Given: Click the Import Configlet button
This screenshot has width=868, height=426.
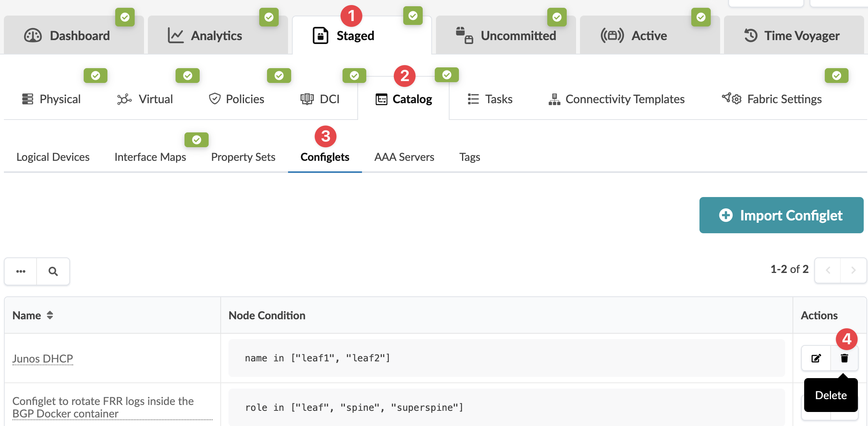Looking at the screenshot, I should click(x=781, y=215).
